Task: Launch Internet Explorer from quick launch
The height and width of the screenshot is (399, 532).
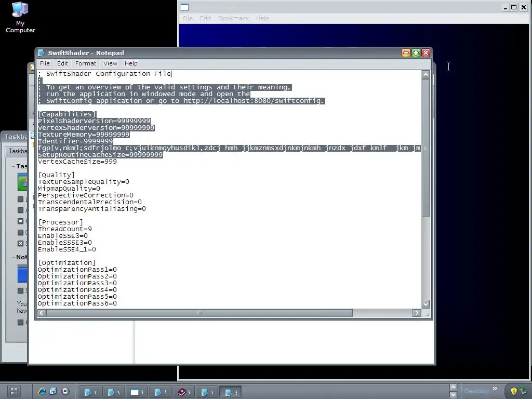Action: (x=42, y=391)
